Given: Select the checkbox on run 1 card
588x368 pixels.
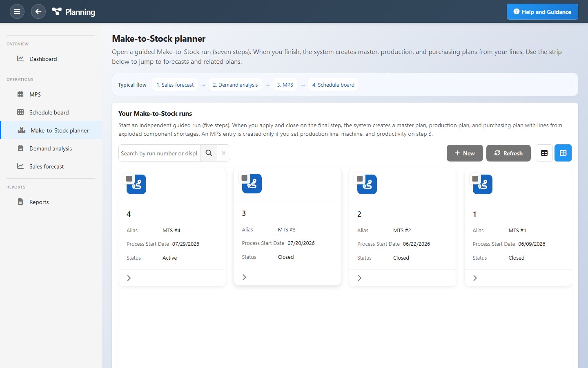Looking at the screenshot, I should [475, 179].
